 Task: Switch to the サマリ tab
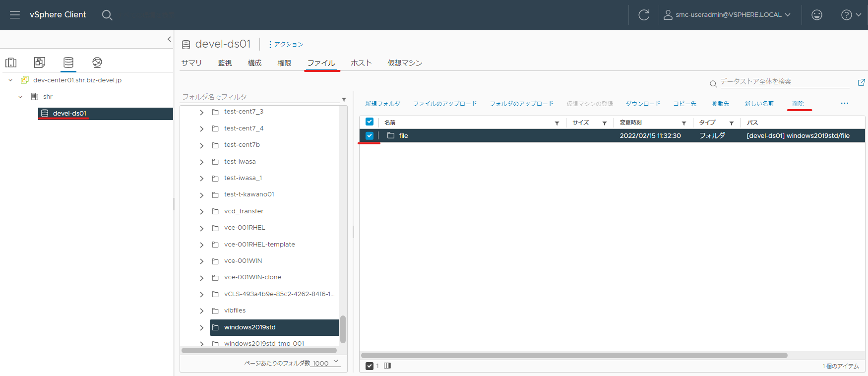tap(191, 63)
